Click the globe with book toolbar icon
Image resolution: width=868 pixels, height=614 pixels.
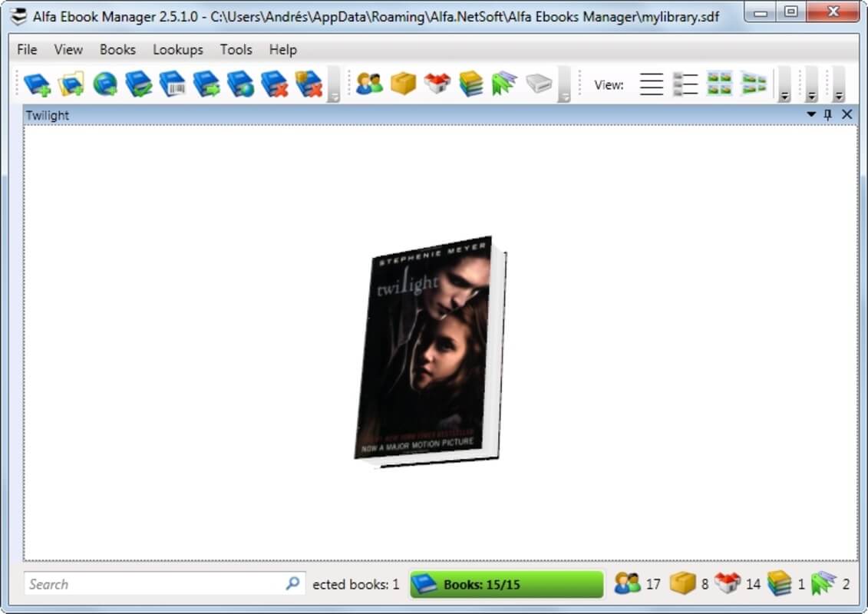pos(104,84)
